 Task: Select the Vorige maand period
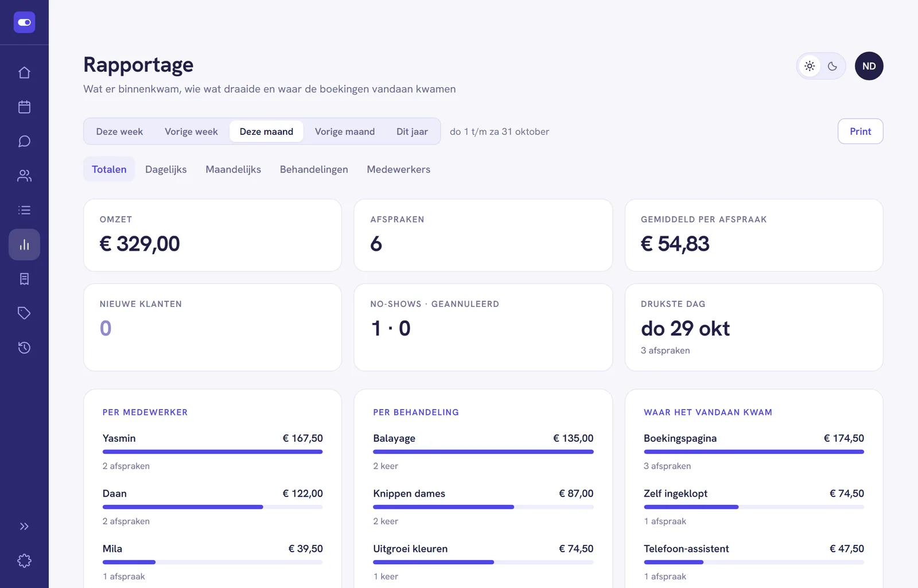pyautogui.click(x=345, y=131)
